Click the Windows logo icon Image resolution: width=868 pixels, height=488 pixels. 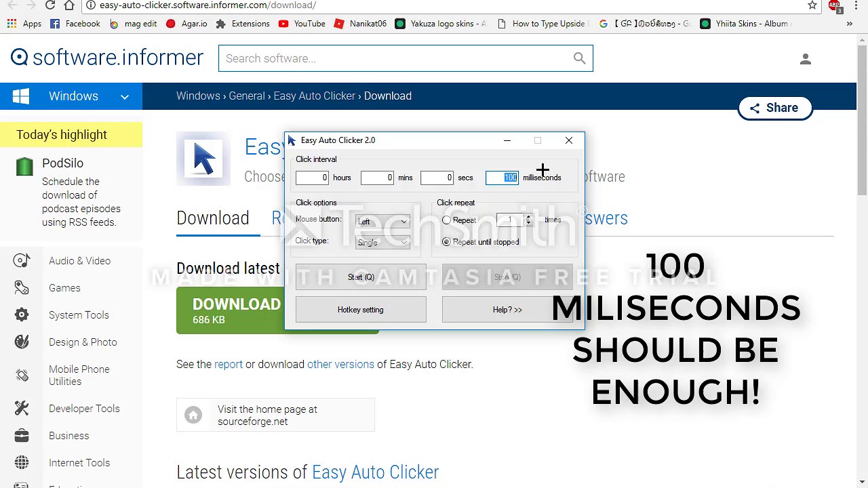pos(21,96)
